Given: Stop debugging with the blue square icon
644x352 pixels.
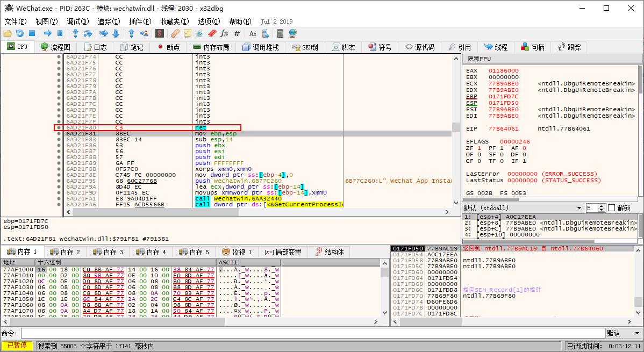Looking at the screenshot, I should pos(32,33).
